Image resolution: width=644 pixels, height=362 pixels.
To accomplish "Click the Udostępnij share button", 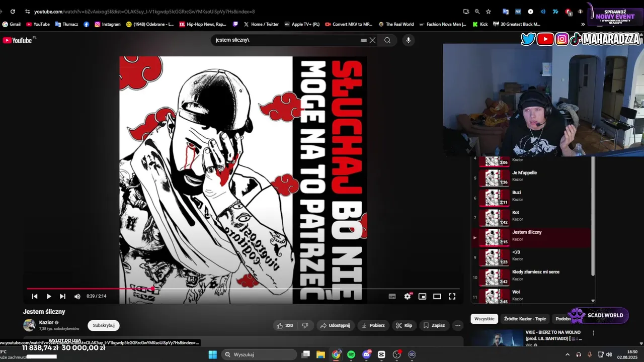I will pyautogui.click(x=335, y=325).
